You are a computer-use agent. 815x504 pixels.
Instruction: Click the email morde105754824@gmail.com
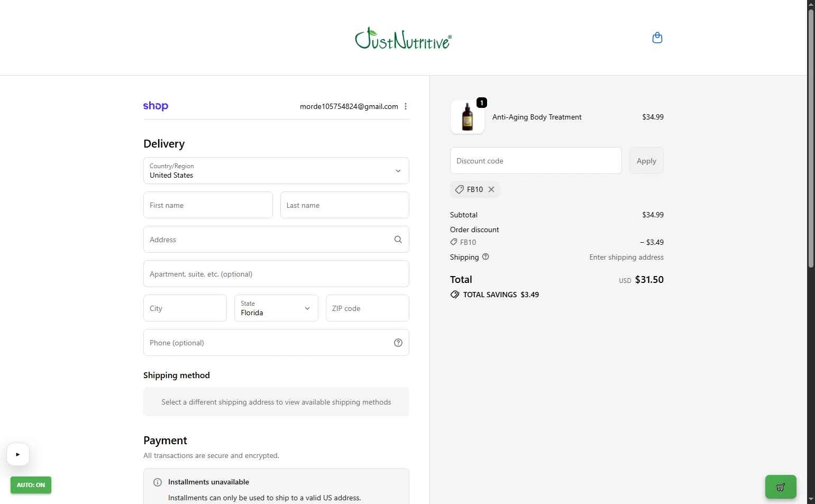[349, 106]
